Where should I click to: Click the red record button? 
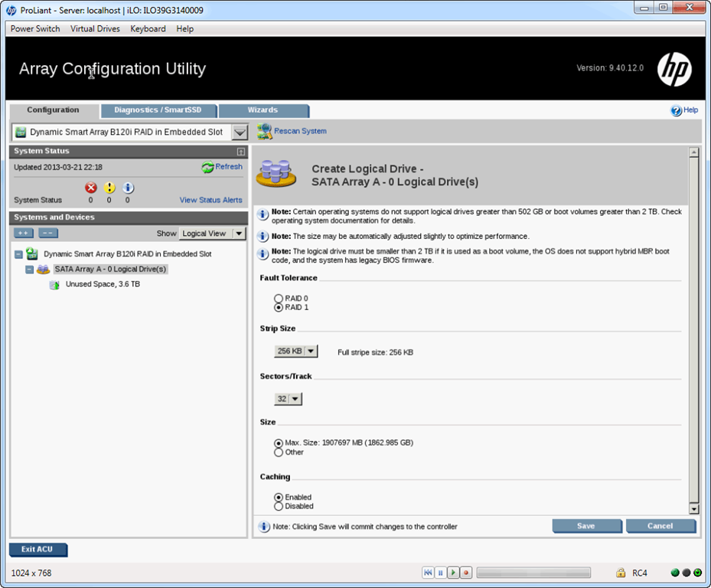pyautogui.click(x=465, y=573)
